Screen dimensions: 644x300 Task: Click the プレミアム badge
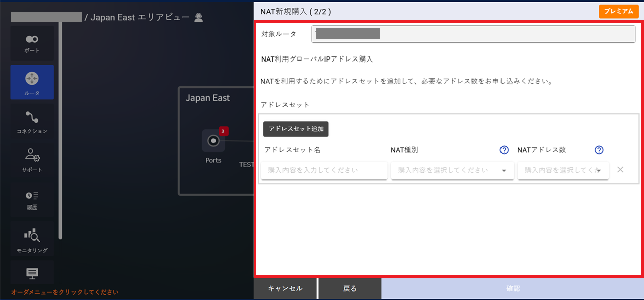pyautogui.click(x=619, y=11)
